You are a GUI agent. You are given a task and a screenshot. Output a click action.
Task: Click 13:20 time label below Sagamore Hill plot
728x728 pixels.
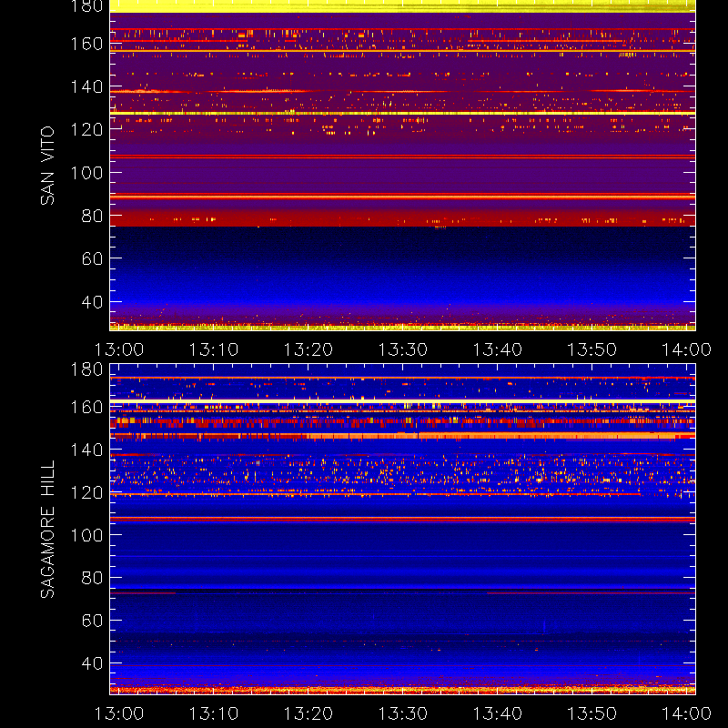click(308, 713)
